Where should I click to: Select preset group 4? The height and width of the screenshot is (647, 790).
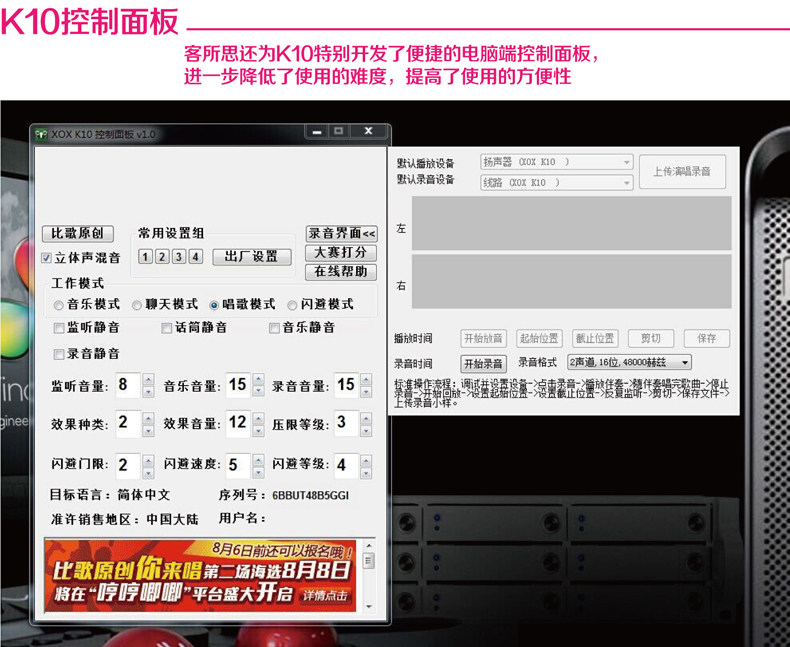click(195, 257)
